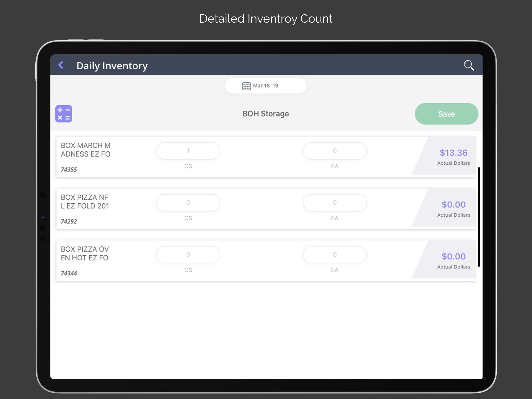Open search with the magnifier icon
This screenshot has width=532, height=399.
pyautogui.click(x=469, y=65)
